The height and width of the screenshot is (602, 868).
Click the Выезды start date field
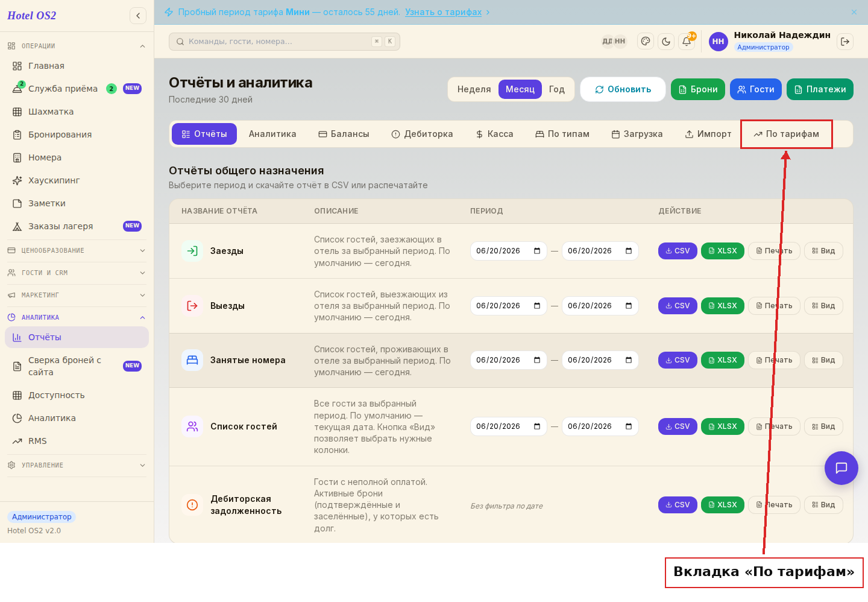508,306
